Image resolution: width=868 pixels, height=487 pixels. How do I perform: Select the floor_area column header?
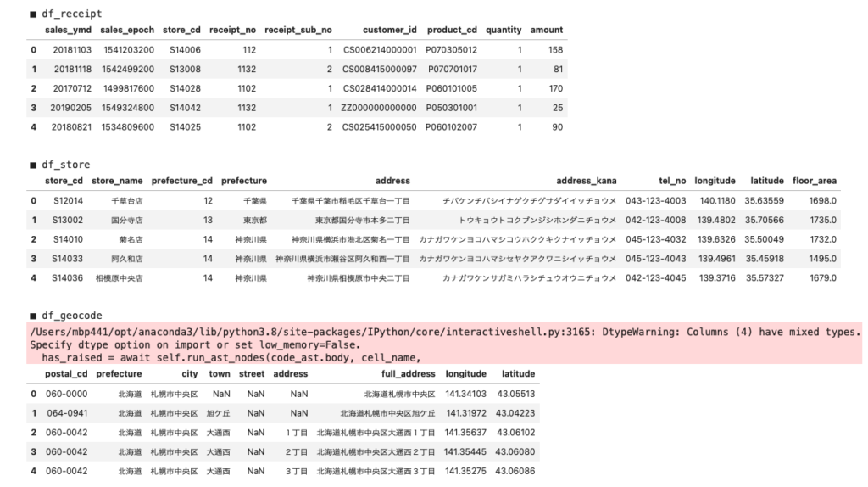(815, 181)
